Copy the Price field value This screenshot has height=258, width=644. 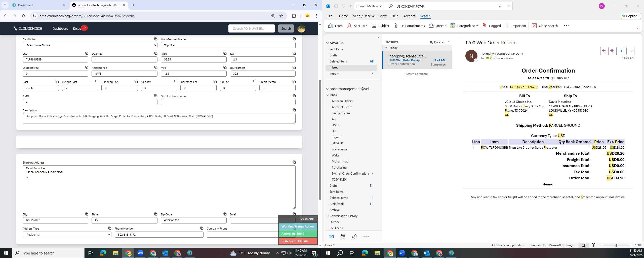pos(225,53)
